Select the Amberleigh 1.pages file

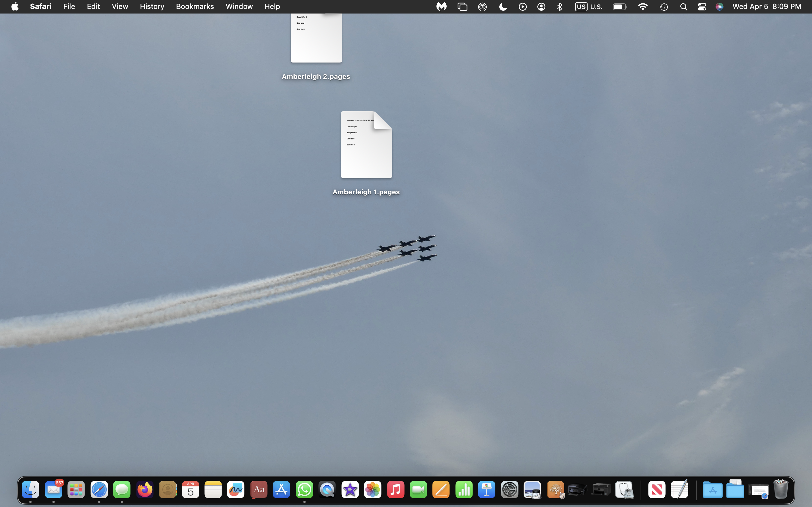(x=366, y=145)
